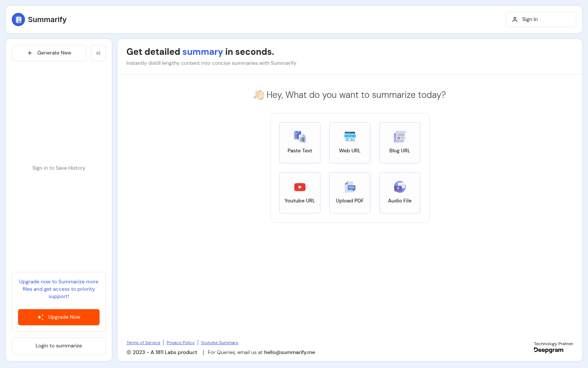
Task: Open the Sign In button
Action: pyautogui.click(x=541, y=20)
